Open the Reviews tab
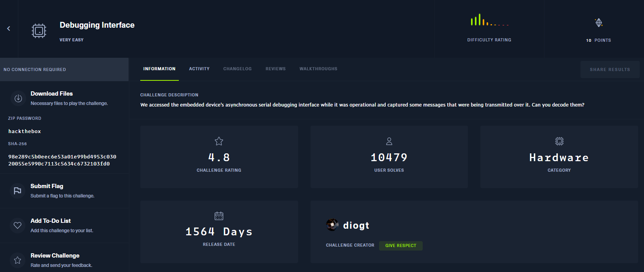Image resolution: width=644 pixels, height=272 pixels. (275, 69)
